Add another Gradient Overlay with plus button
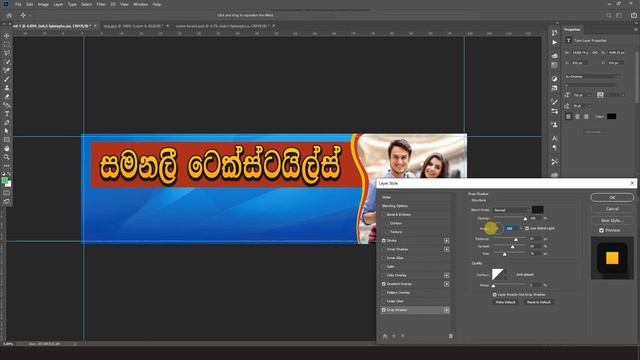The width and height of the screenshot is (640, 360). [447, 284]
